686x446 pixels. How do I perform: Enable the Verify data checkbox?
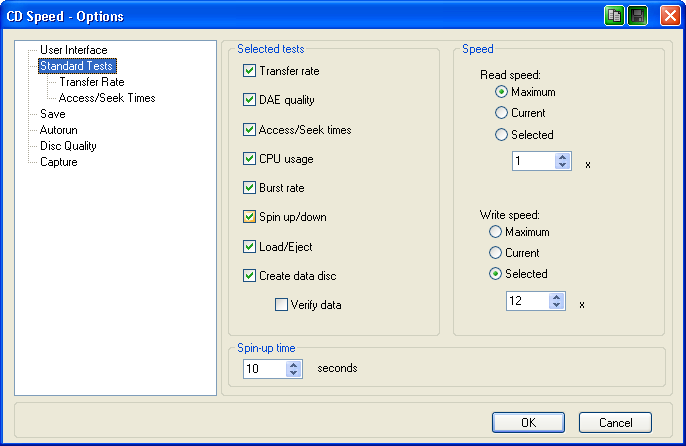click(x=281, y=304)
